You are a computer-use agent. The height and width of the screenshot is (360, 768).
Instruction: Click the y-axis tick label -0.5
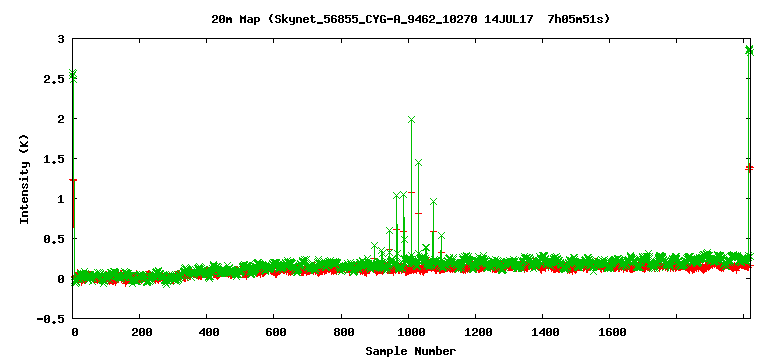point(51,319)
